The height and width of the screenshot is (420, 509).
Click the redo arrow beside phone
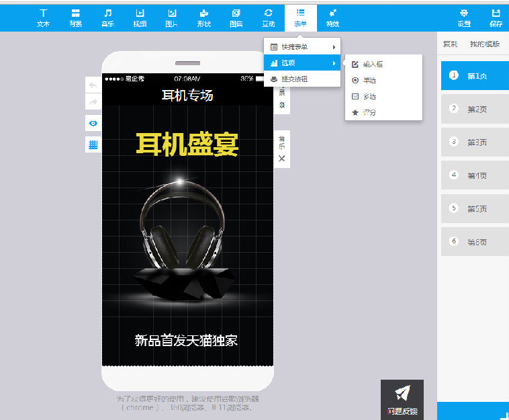(x=93, y=102)
